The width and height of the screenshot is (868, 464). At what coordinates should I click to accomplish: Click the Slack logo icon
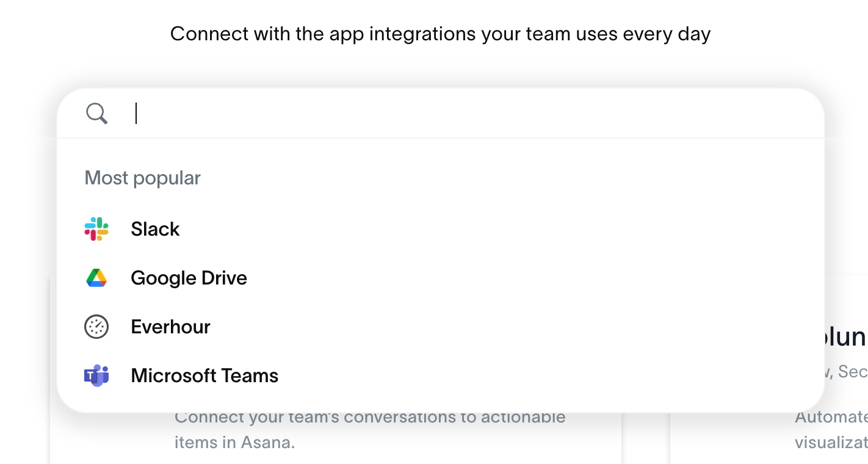point(96,229)
